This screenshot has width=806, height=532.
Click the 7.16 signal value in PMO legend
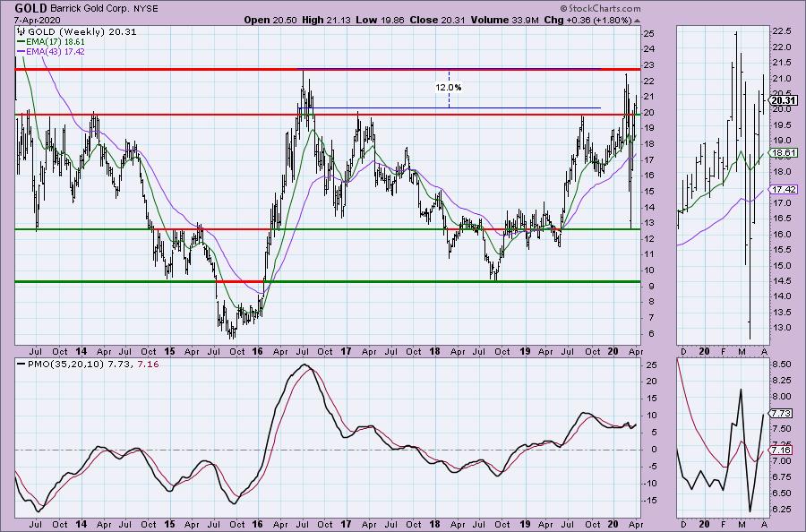pyautogui.click(x=149, y=364)
